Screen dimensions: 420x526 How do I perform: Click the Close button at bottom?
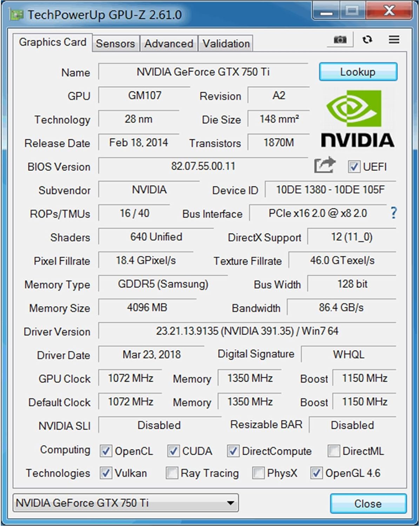point(368,504)
